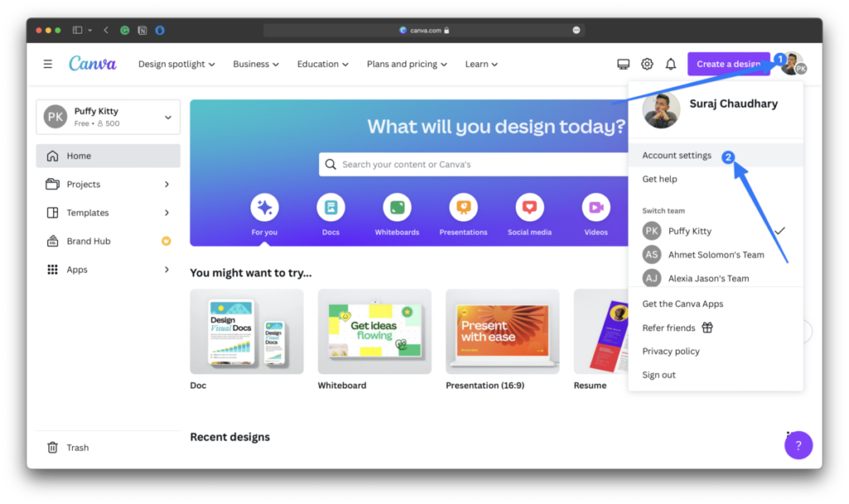Click the You might want to try heading

(250, 273)
